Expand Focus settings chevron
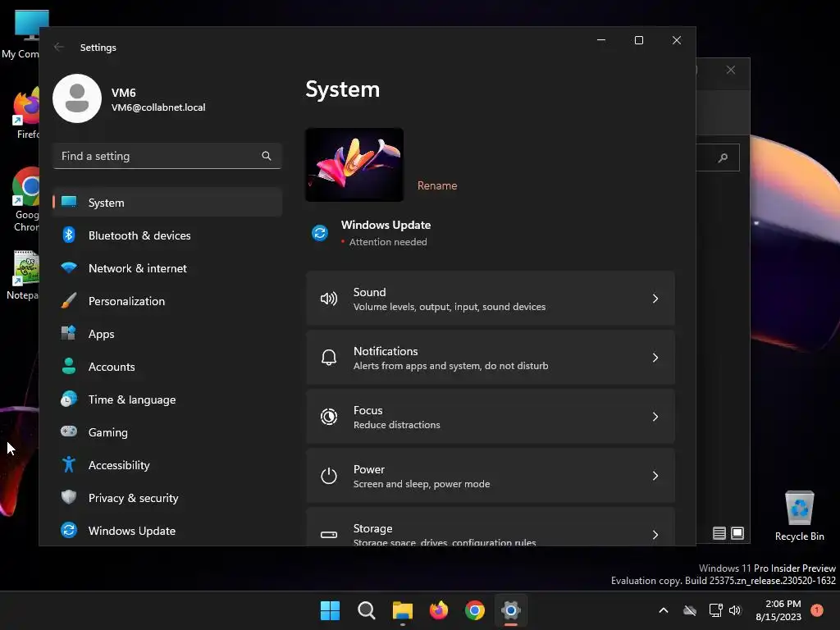 coord(655,416)
